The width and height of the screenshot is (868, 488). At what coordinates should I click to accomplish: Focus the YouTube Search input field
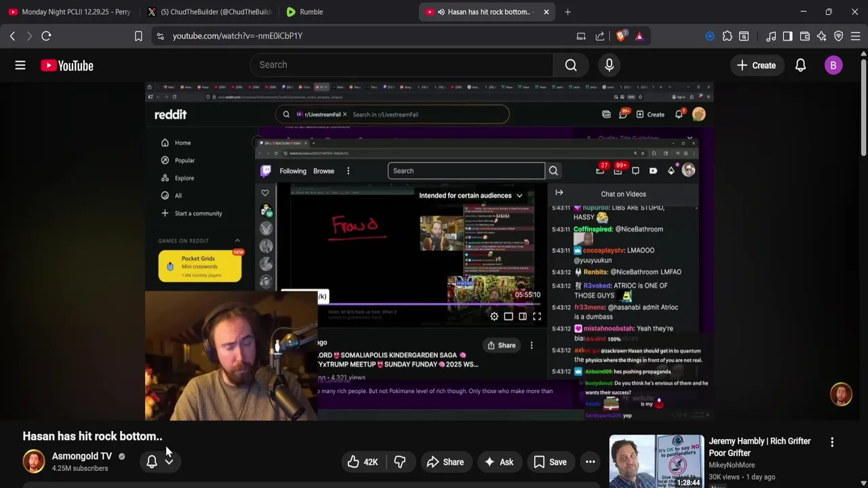point(401,65)
